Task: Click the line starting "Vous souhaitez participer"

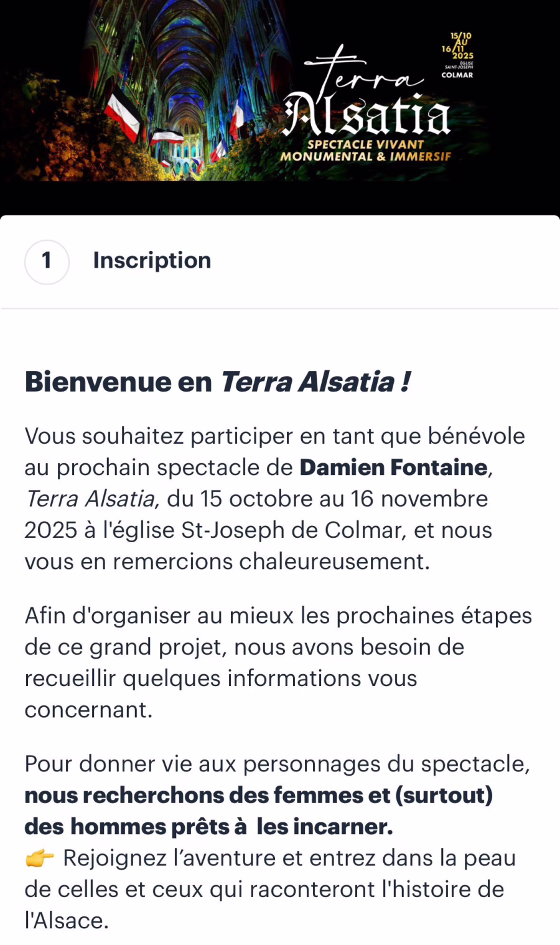Action: pyautogui.click(x=274, y=436)
